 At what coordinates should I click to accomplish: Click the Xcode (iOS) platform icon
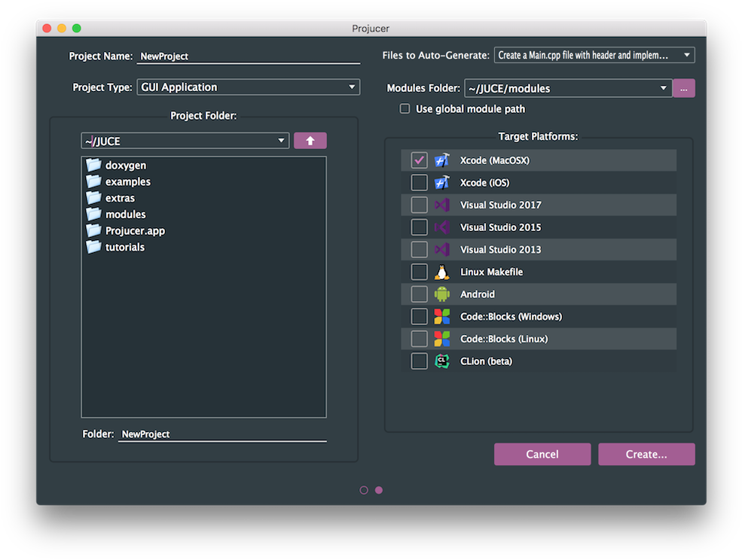click(441, 182)
